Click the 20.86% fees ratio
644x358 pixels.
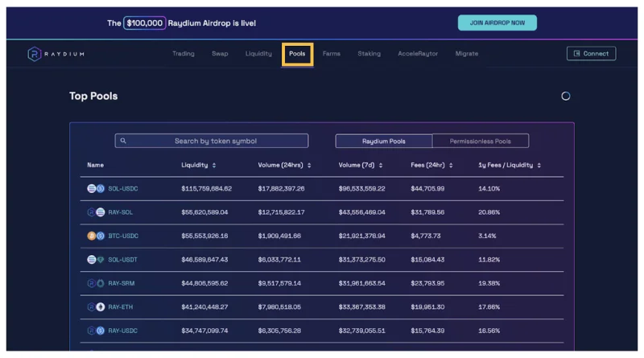coord(489,212)
